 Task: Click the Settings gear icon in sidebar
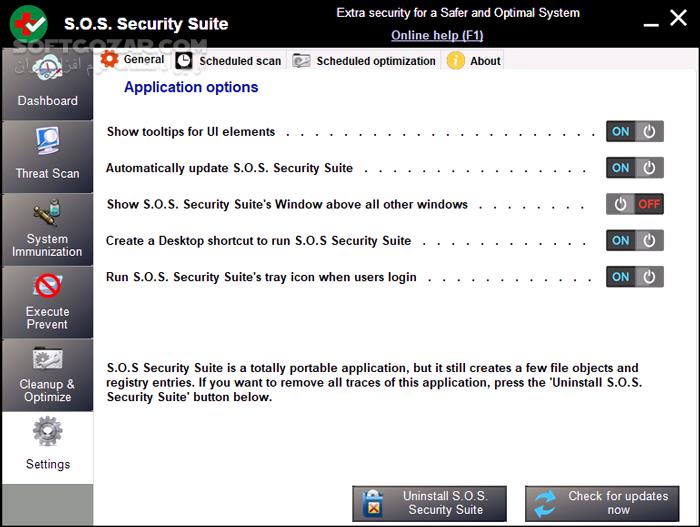coord(47,432)
